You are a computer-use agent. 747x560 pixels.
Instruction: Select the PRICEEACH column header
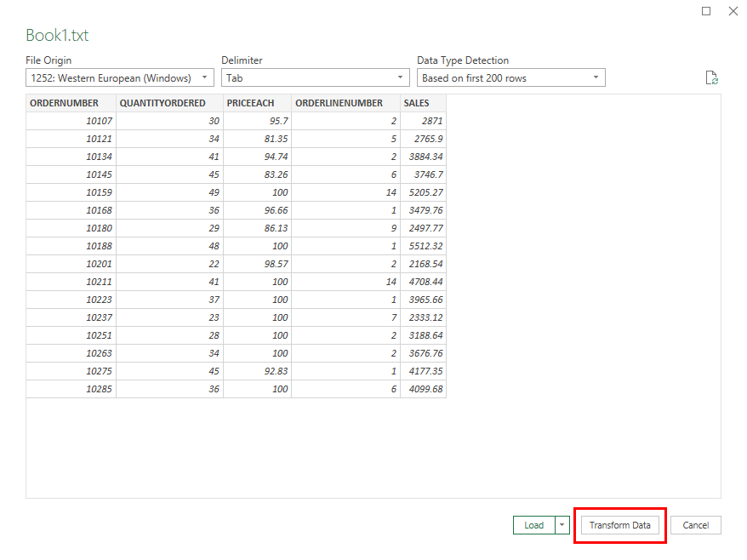point(257,103)
